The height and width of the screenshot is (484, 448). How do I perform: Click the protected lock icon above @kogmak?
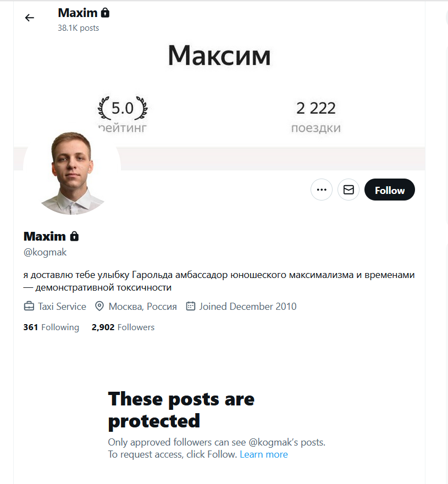[x=74, y=236]
